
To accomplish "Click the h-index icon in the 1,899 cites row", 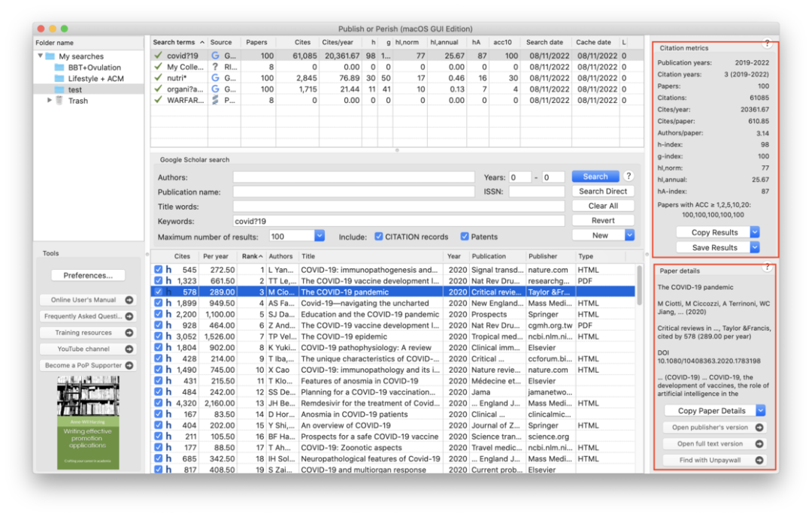I will (168, 303).
